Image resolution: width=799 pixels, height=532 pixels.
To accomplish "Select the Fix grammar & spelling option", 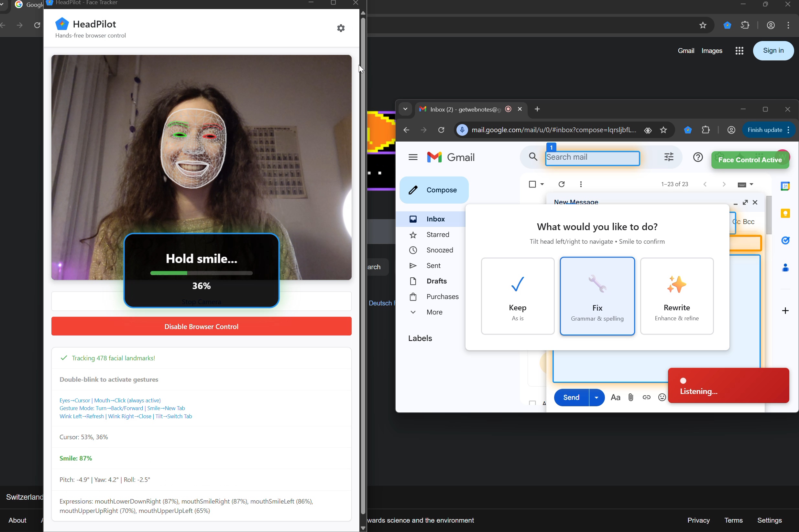I will pyautogui.click(x=597, y=296).
